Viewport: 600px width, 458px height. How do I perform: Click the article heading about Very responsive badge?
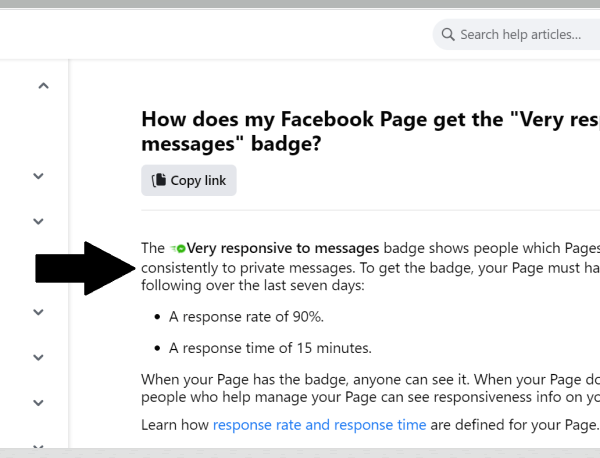[x=370, y=131]
